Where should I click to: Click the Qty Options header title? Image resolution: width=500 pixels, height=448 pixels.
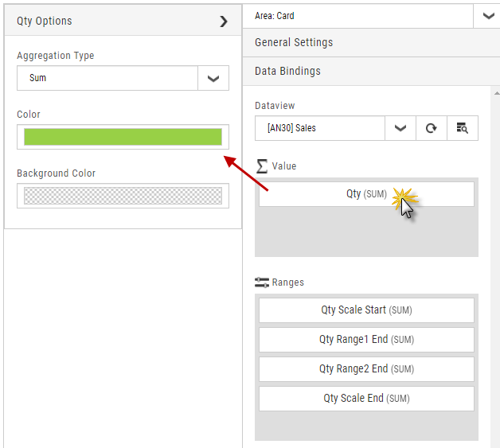[45, 21]
